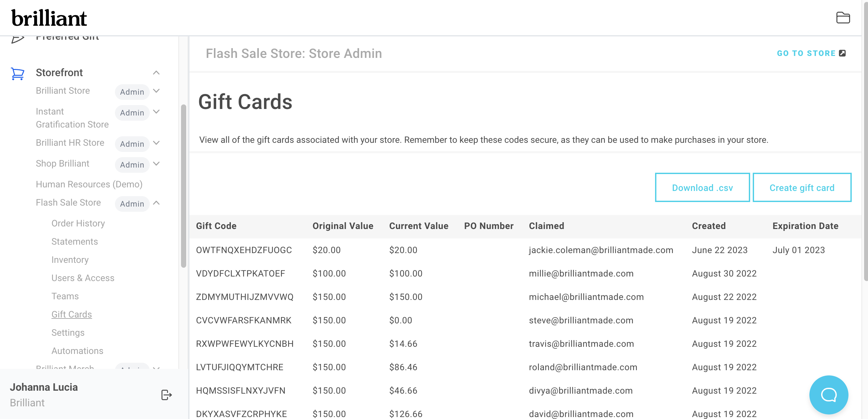The height and width of the screenshot is (419, 868).
Task: Click the August 30 2022 created date
Action: coord(724,273)
